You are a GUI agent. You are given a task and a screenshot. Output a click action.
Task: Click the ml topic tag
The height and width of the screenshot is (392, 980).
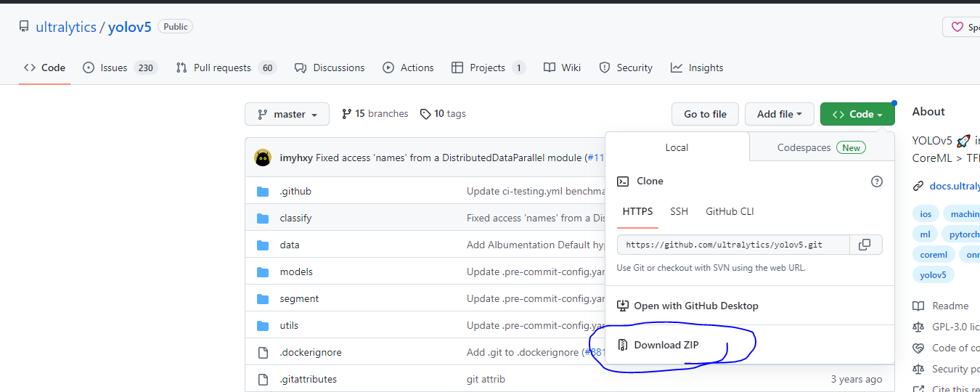pyautogui.click(x=925, y=234)
